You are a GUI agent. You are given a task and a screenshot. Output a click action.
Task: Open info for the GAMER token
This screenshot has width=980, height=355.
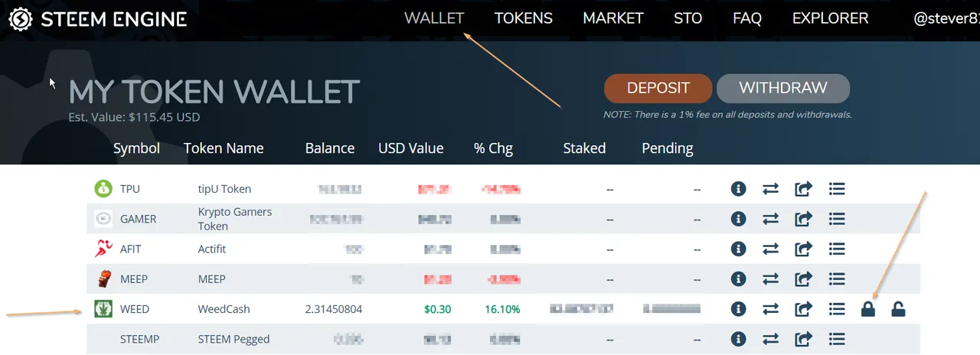tap(738, 219)
